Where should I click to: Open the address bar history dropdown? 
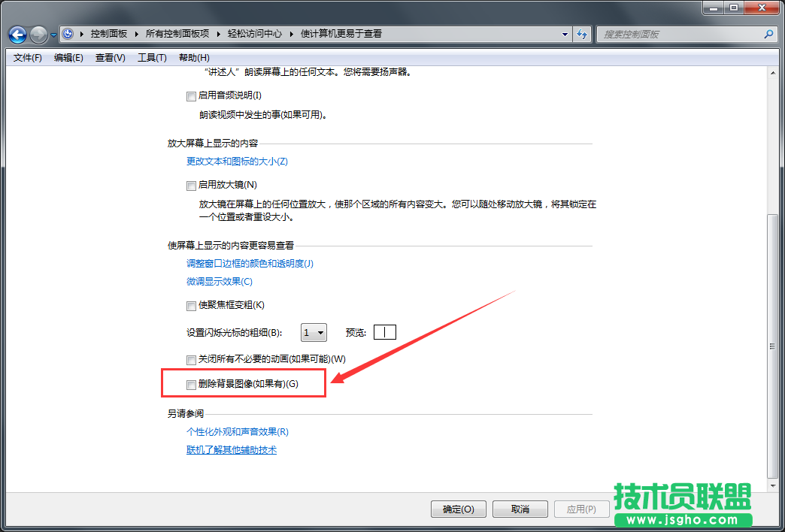tap(565, 34)
